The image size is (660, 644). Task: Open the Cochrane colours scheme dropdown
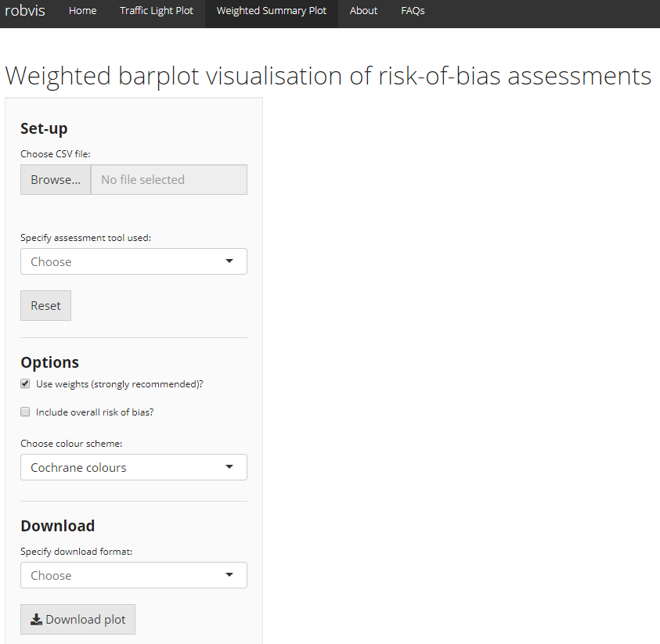tap(133, 467)
